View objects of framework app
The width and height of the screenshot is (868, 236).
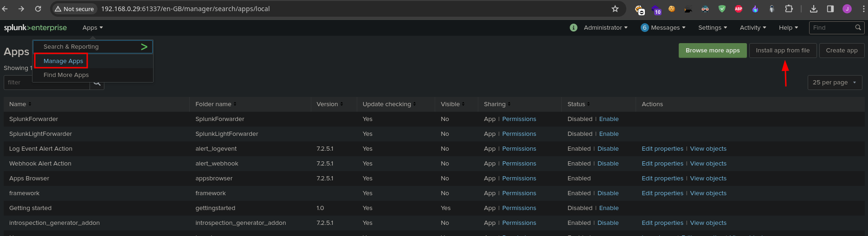point(708,193)
